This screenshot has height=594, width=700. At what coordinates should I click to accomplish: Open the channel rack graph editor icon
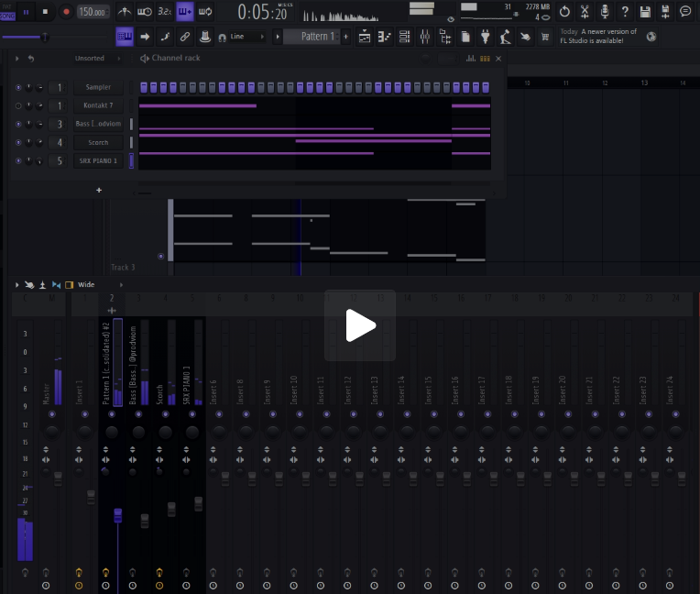pyautogui.click(x=472, y=58)
